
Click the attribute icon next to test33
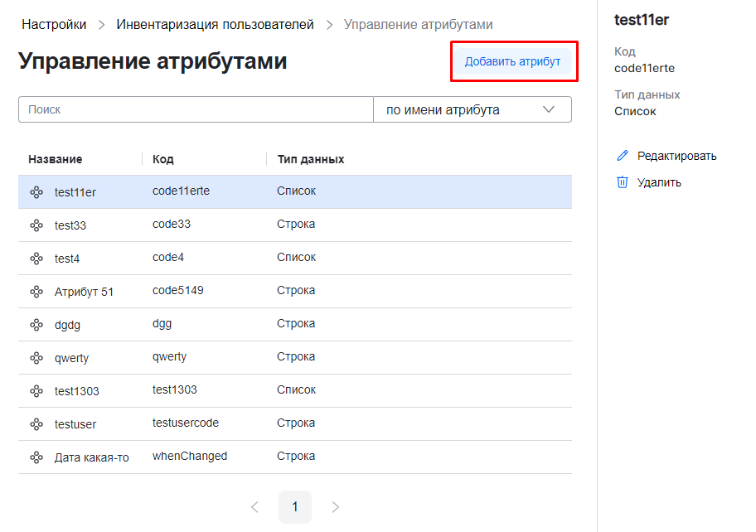click(x=36, y=225)
